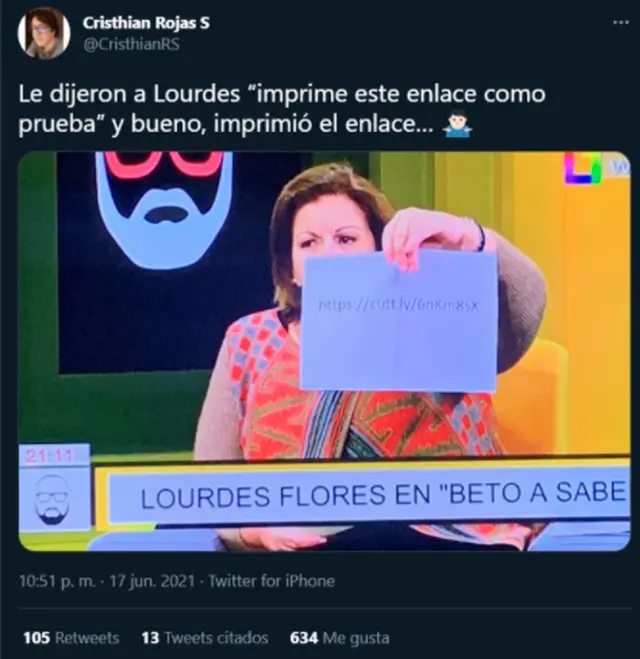Open the embedded TV screenshot image
Viewport: 640px width, 659px height.
[x=324, y=351]
